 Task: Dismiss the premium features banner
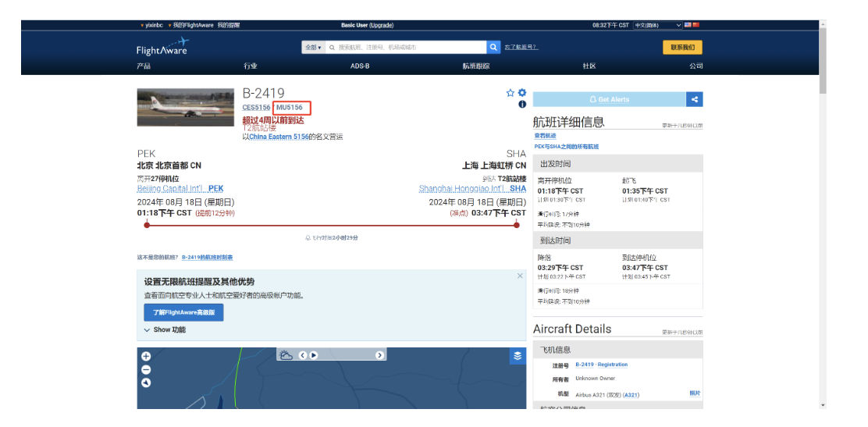[x=520, y=276]
